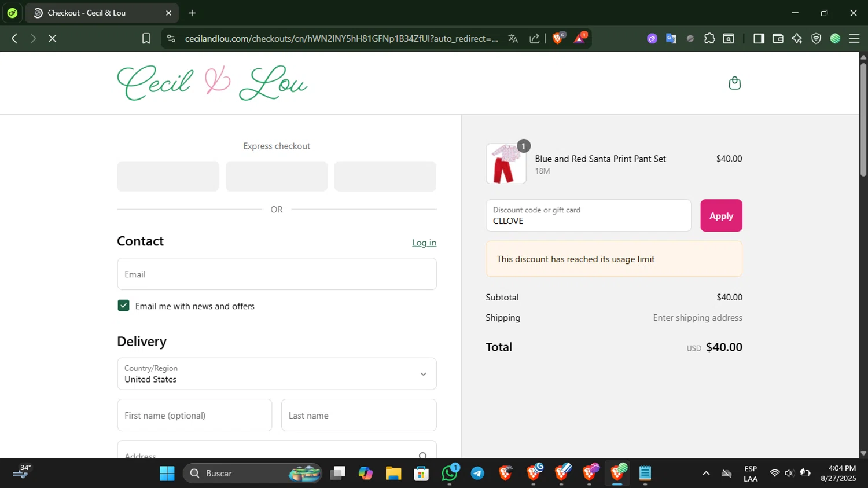
Task: Expand the Country/Region dropdown
Action: (x=277, y=374)
